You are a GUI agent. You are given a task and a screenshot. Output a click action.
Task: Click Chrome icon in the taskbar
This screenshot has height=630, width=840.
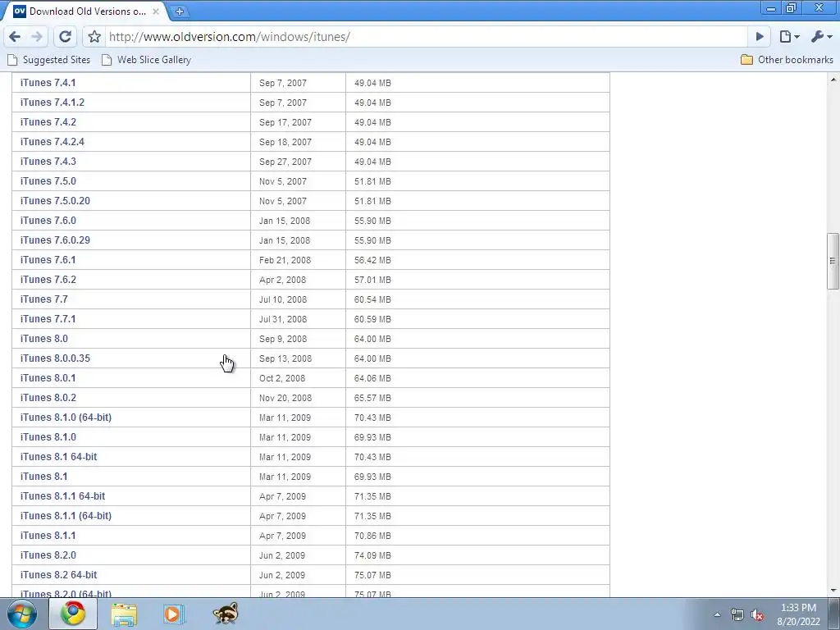73,614
